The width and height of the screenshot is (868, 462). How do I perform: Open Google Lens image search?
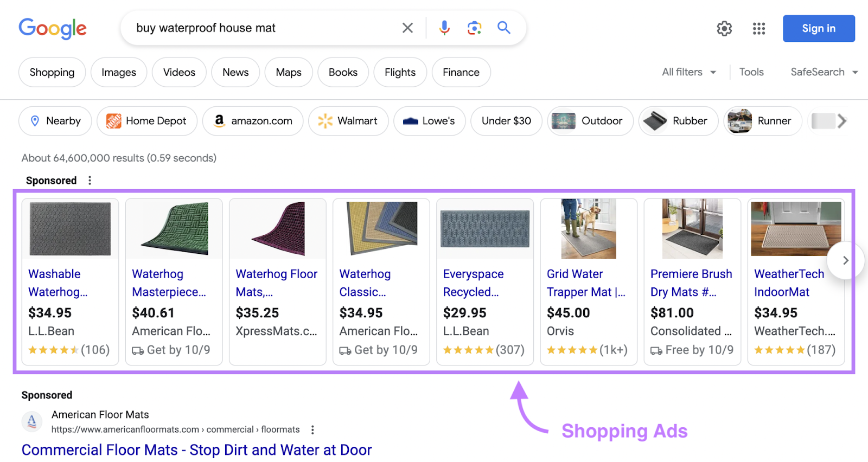pos(474,28)
